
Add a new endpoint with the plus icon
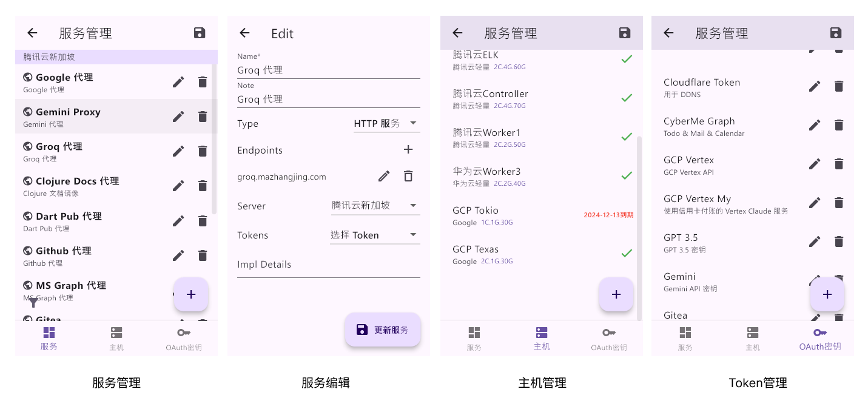tap(408, 149)
